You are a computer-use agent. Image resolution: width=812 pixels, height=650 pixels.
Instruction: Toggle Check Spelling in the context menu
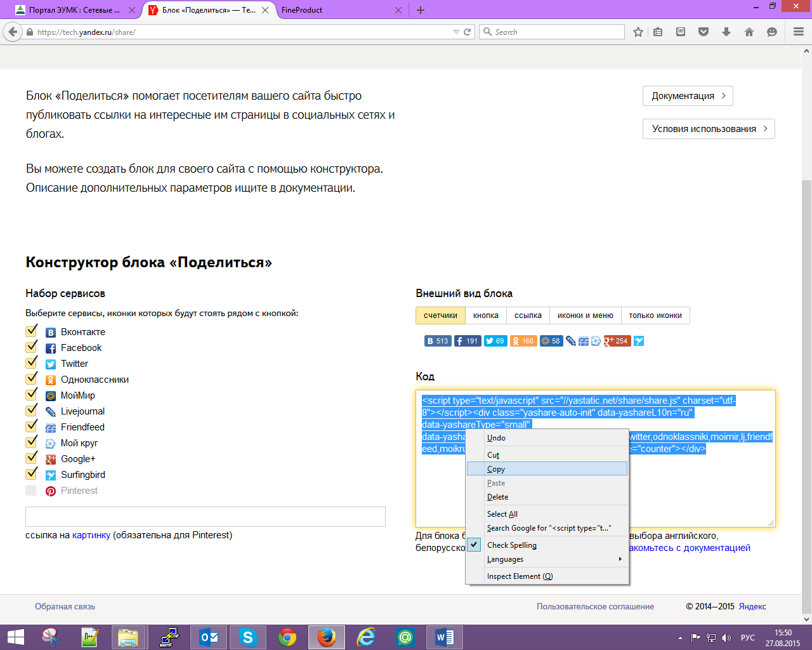point(547,545)
